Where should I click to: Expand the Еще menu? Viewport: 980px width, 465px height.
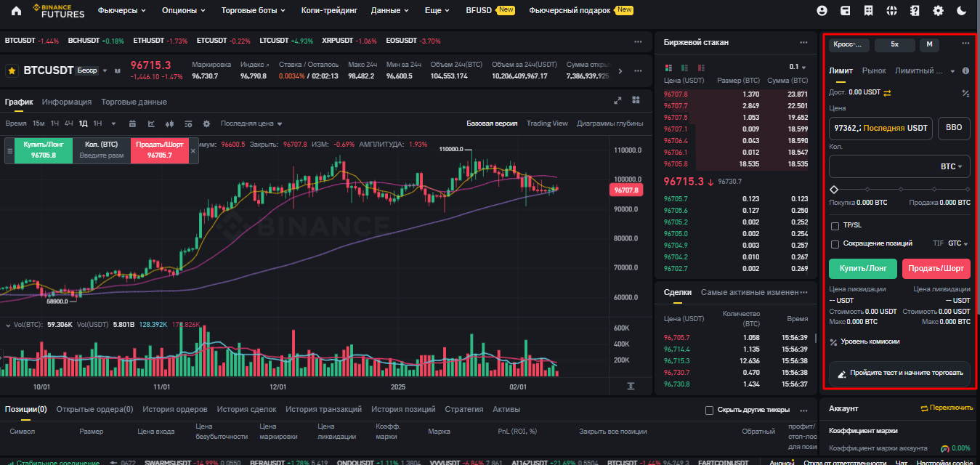pos(437,11)
